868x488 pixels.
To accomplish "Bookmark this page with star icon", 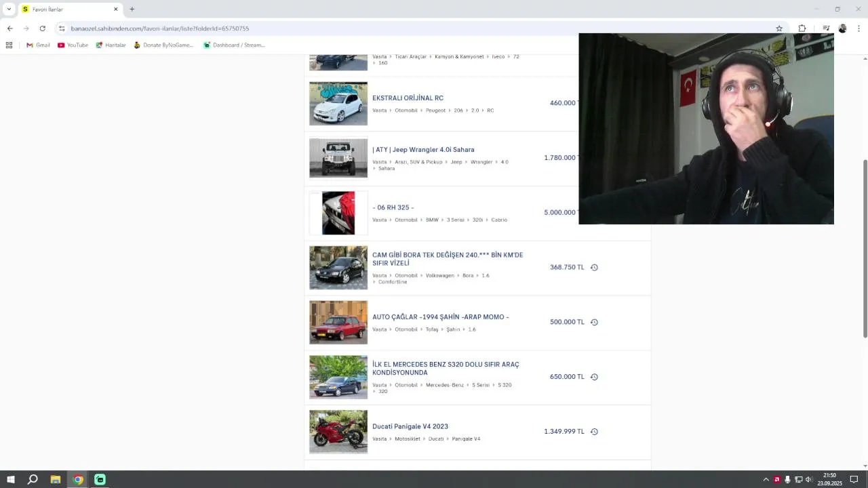I will pyautogui.click(x=779, y=28).
